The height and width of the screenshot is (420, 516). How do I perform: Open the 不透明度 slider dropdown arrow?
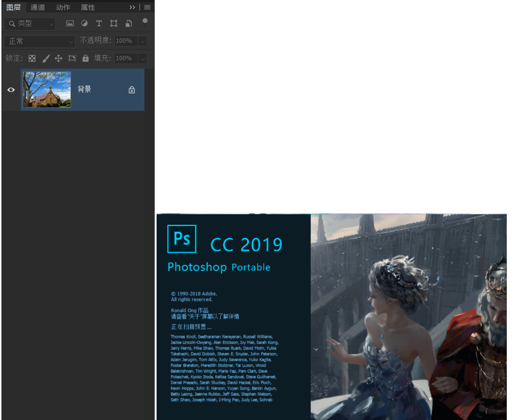tap(142, 41)
